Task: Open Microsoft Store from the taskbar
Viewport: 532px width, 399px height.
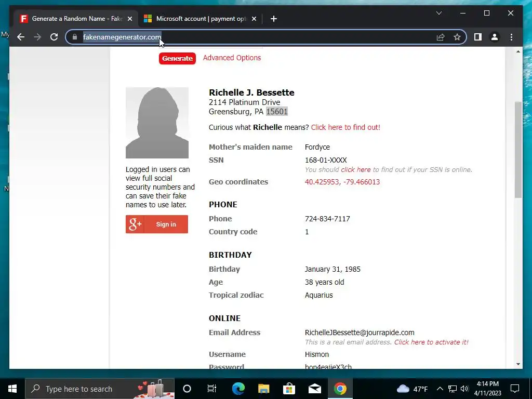Action: point(289,389)
